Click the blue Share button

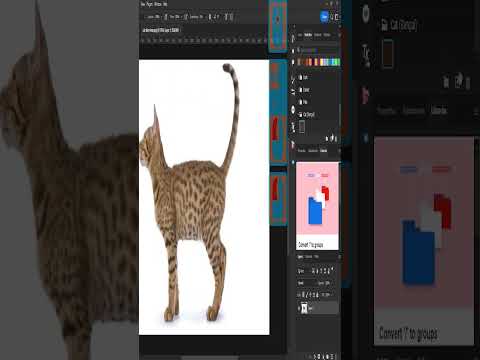tap(324, 16)
